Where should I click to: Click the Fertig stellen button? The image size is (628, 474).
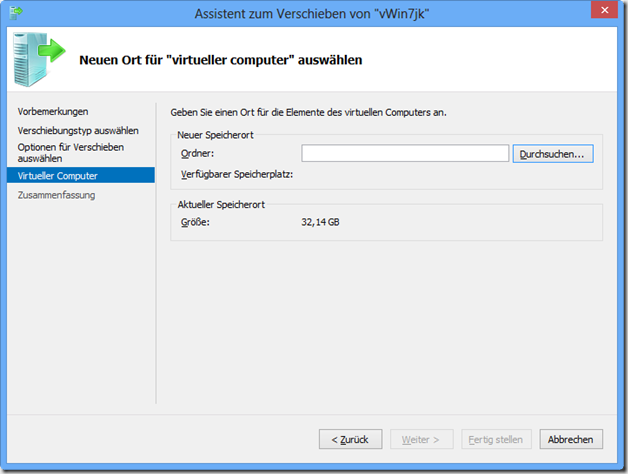(496, 440)
